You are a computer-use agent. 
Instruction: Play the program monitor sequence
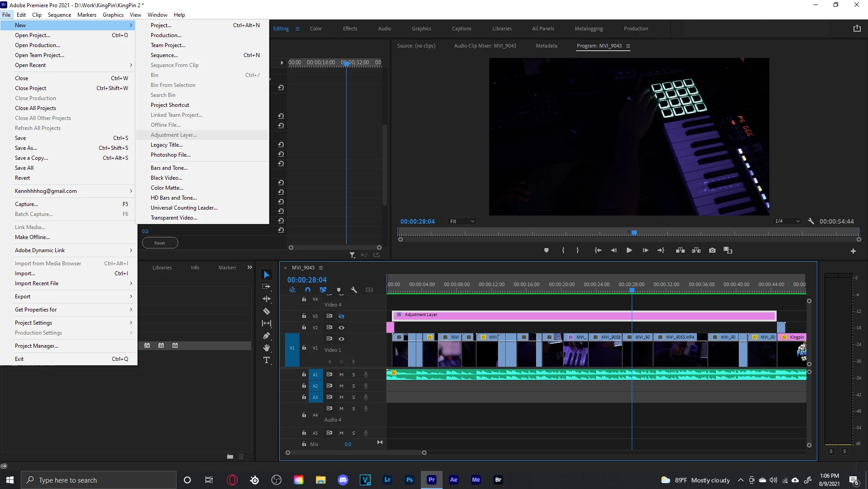[x=629, y=250]
